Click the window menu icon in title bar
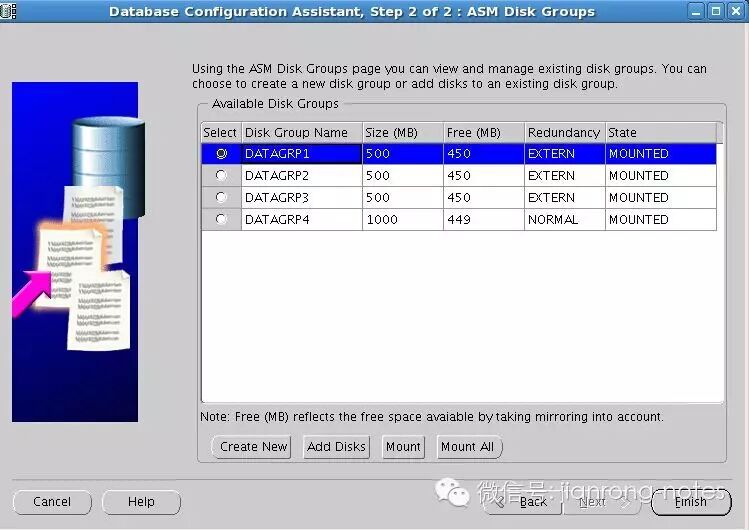The height and width of the screenshot is (530, 749). (x=8, y=11)
